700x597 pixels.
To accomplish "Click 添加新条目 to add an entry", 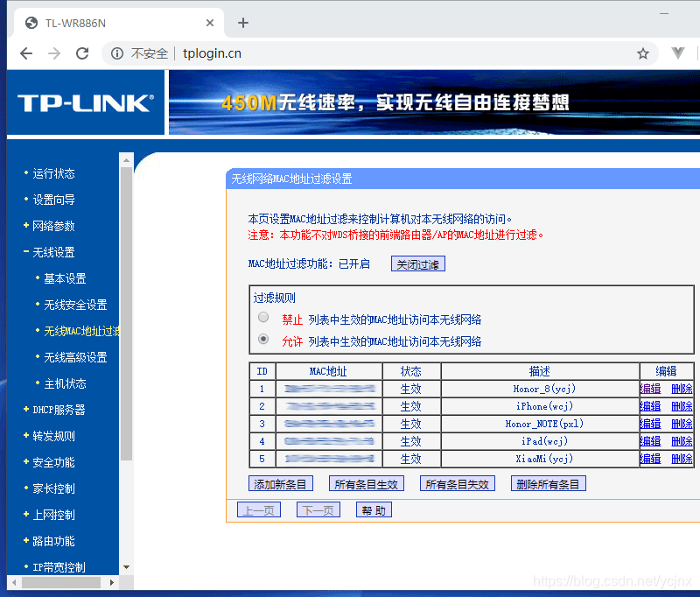I will click(x=280, y=483).
